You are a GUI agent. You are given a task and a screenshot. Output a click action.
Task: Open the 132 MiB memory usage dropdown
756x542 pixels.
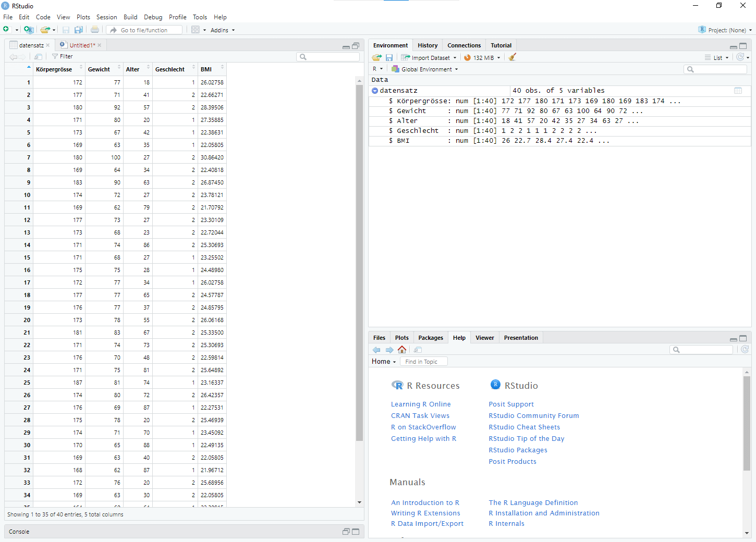482,58
